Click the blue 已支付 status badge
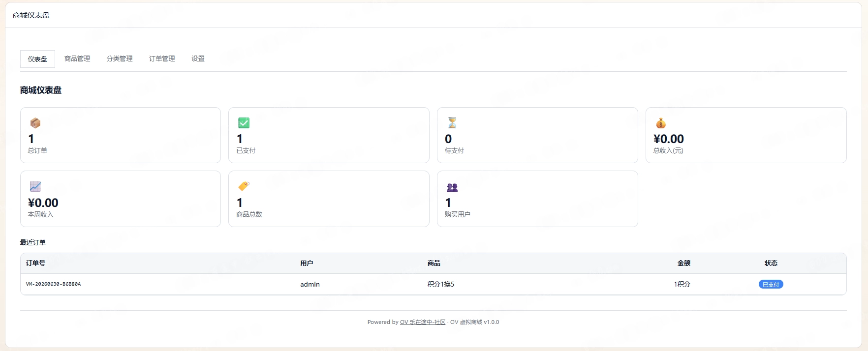Screen dimensions: 868x351 [771, 284]
